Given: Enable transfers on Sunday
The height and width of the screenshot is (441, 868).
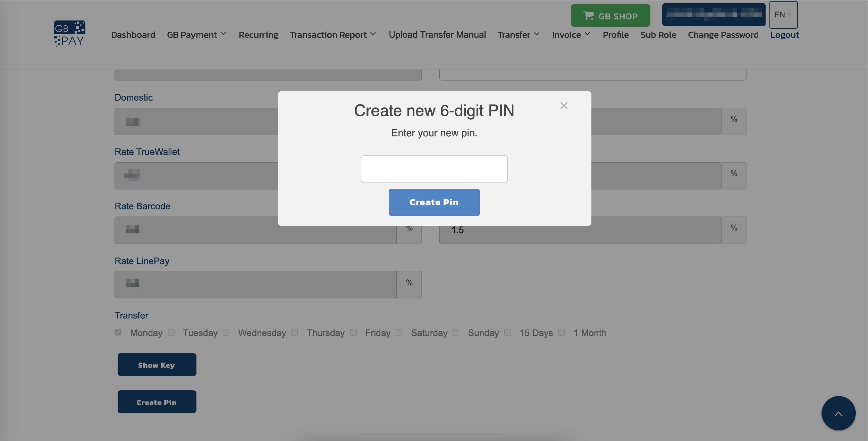Looking at the screenshot, I should click(x=456, y=332).
